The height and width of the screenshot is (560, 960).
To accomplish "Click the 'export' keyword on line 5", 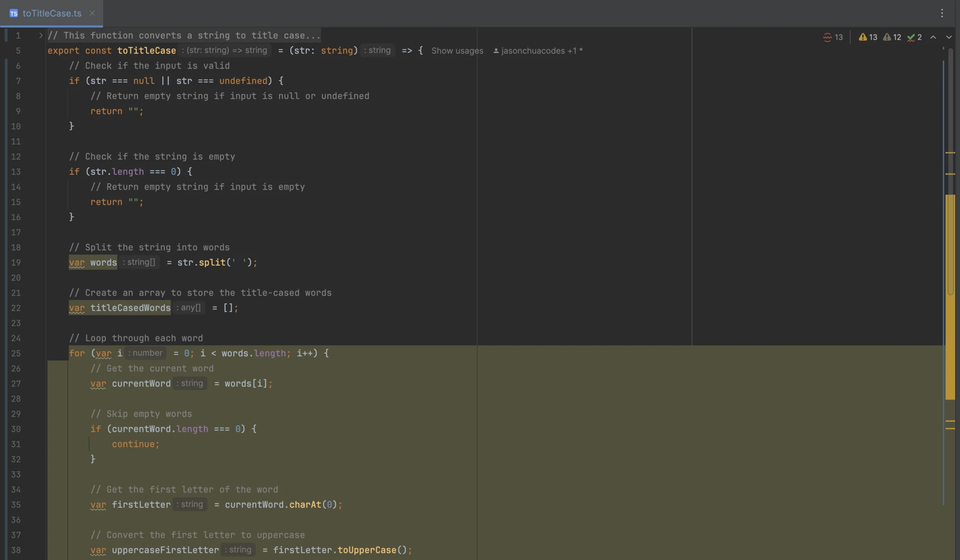I will pos(63,51).
